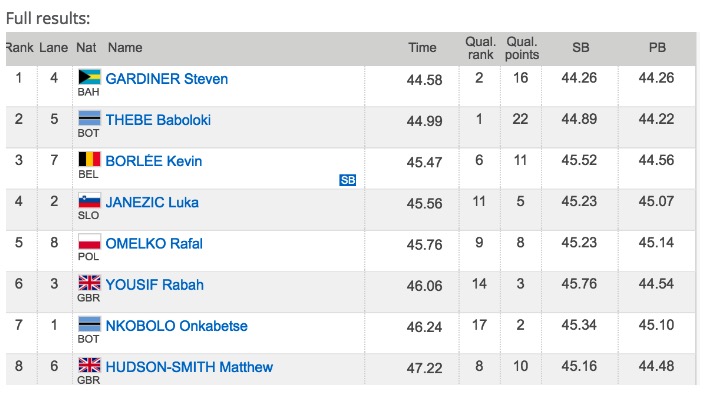Click the Slovenia flag beside Janezic Luka
Screen dimensions: 713x405
click(89, 200)
